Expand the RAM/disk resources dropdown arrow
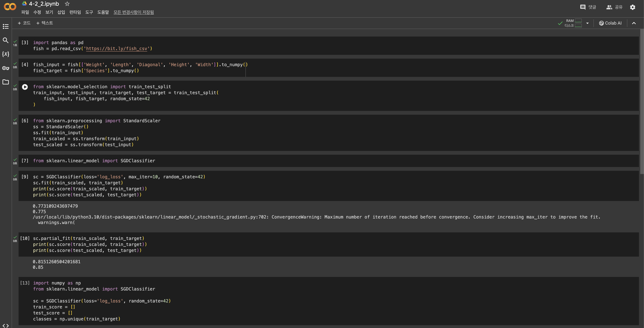This screenshot has height=328, width=644. coord(587,23)
